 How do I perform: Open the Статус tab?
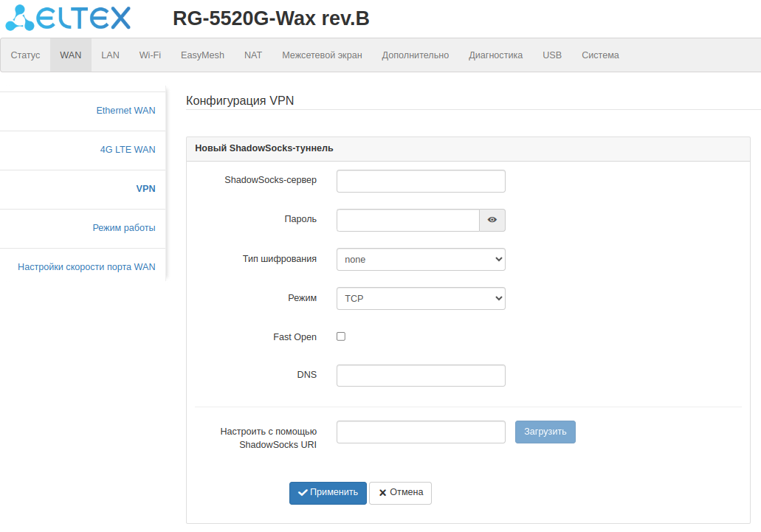tap(25, 55)
